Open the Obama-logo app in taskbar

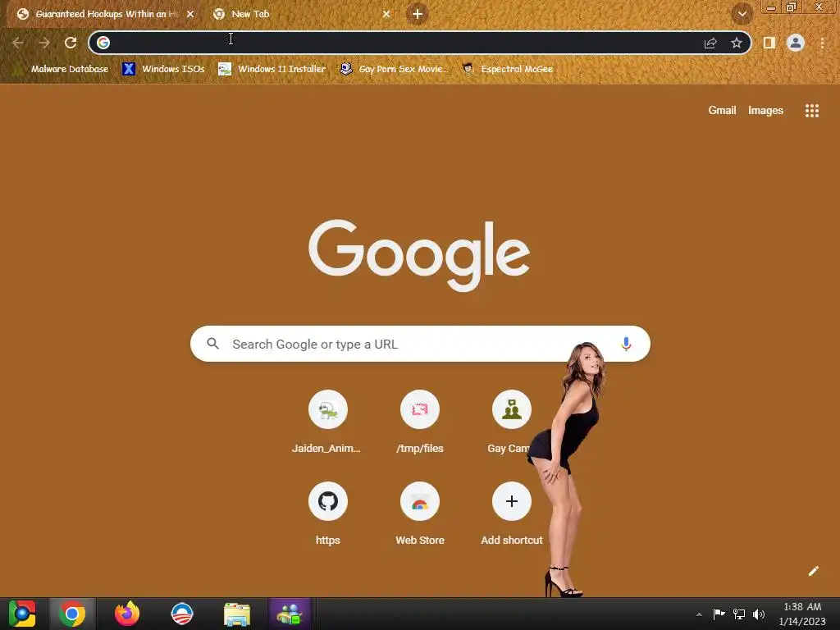[x=181, y=614]
